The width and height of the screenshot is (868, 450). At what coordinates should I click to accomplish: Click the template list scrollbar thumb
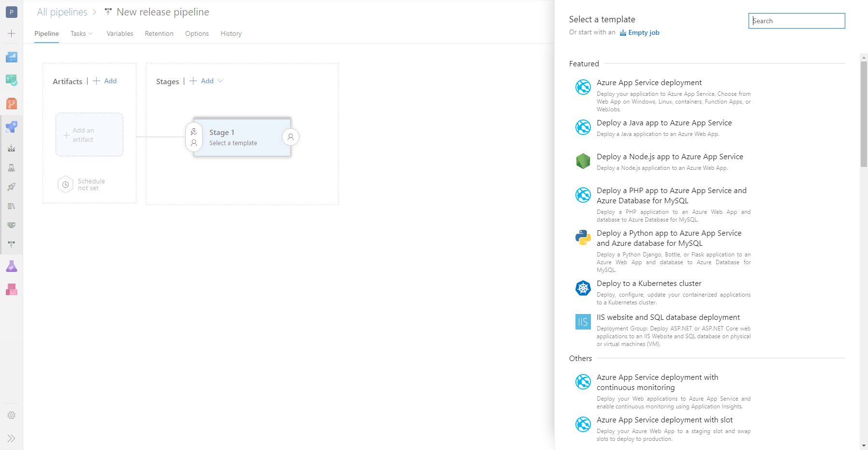[x=864, y=114]
